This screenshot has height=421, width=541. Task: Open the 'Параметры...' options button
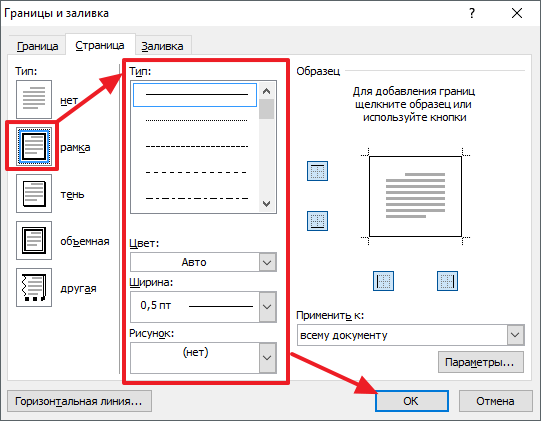(x=481, y=362)
